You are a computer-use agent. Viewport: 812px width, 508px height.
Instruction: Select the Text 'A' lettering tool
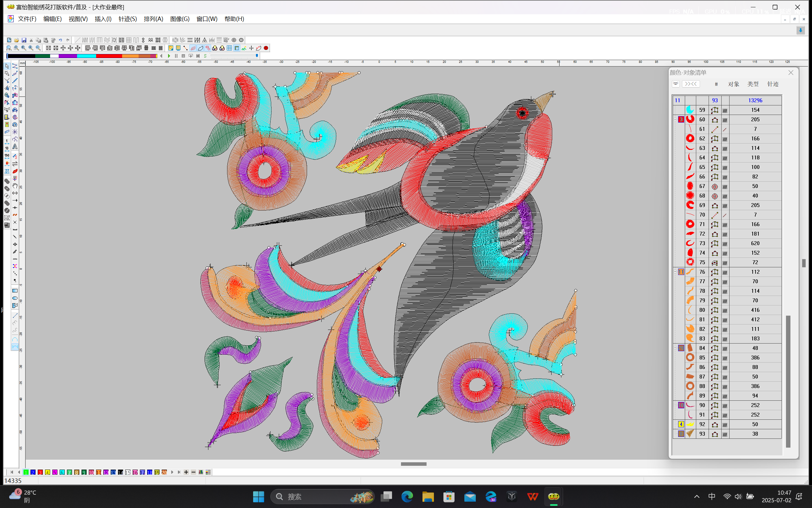point(15,147)
